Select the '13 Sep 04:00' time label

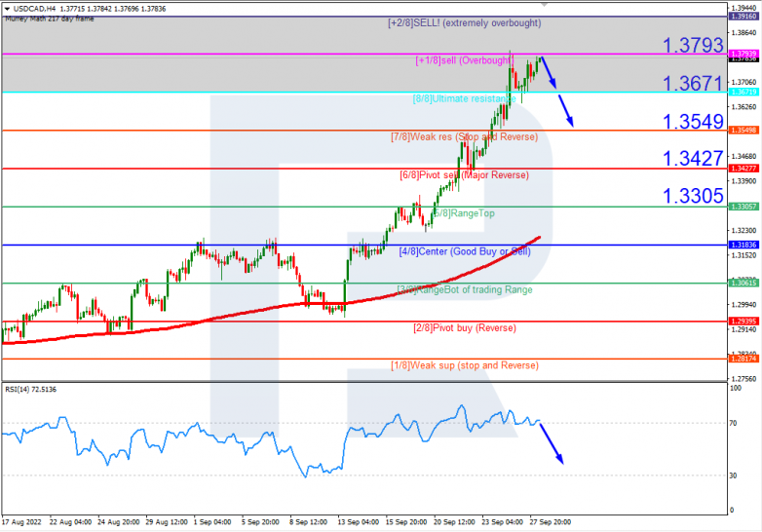pyautogui.click(x=359, y=522)
